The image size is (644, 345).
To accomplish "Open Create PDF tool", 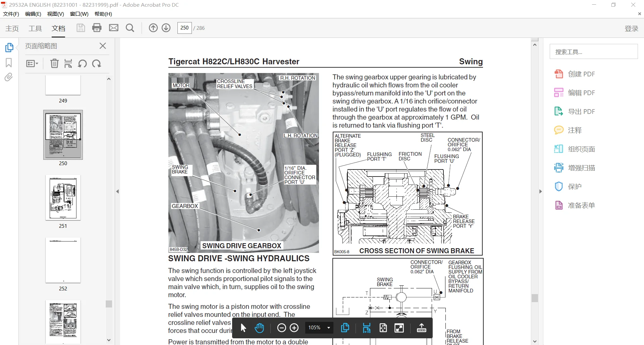I will (575, 74).
